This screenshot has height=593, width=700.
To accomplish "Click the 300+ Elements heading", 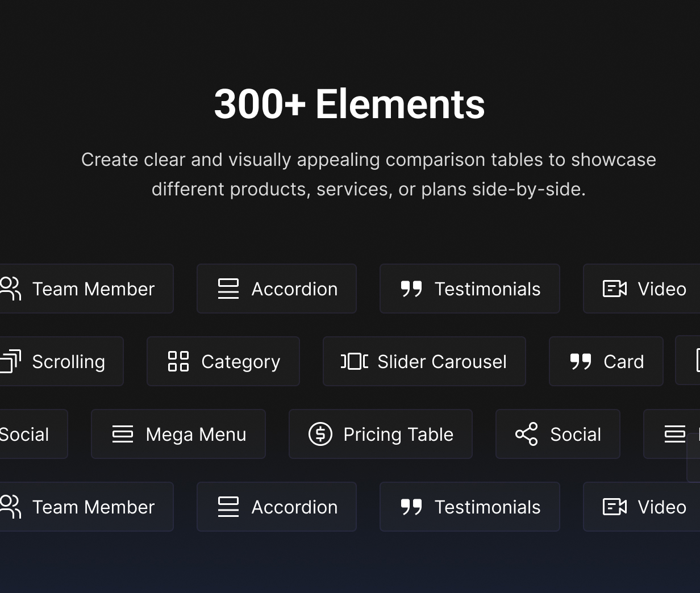I will (x=349, y=104).
